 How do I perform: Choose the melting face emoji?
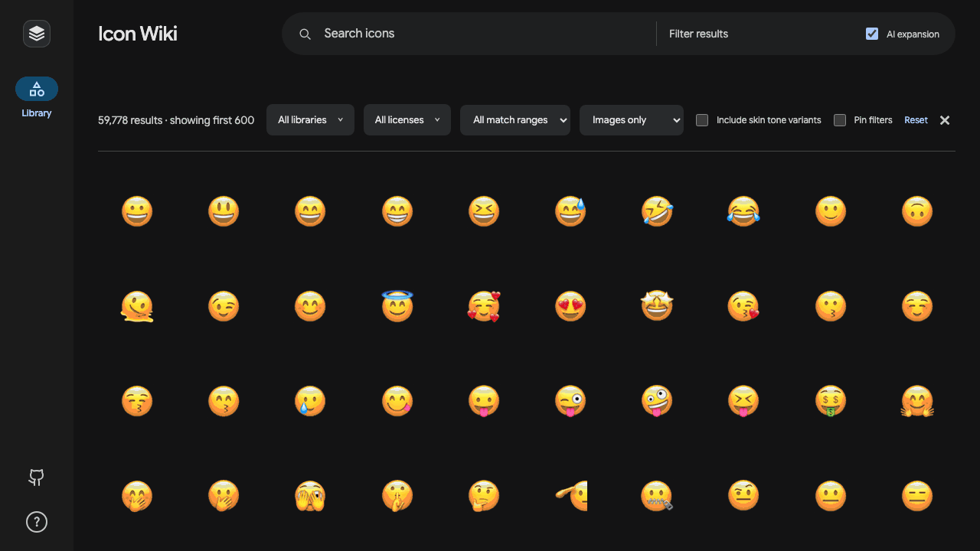(x=137, y=306)
